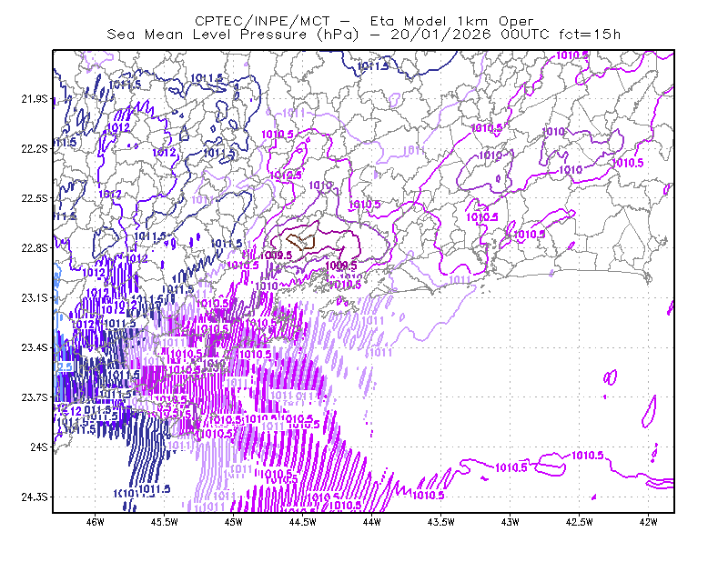Click the 43W longitude axis label
Viewport: 728px width, 562px height.
click(510, 522)
